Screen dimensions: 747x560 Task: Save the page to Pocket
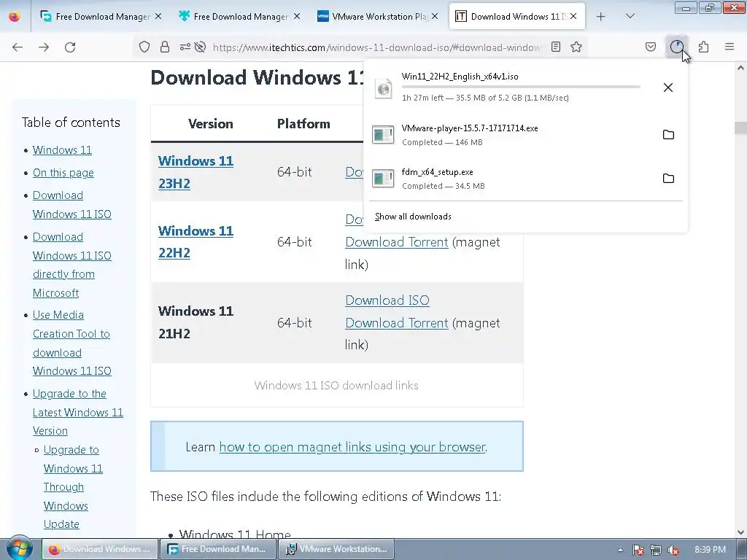tap(651, 47)
